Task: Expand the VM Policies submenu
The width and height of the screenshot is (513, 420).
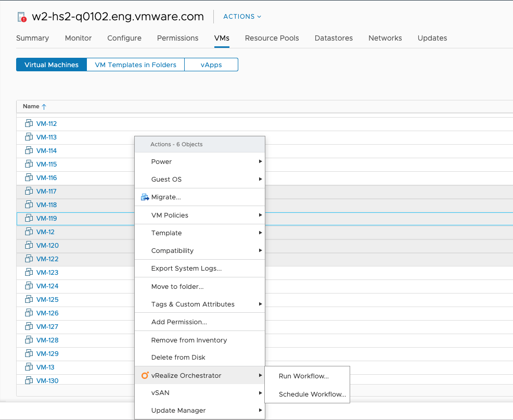Action: click(x=260, y=215)
